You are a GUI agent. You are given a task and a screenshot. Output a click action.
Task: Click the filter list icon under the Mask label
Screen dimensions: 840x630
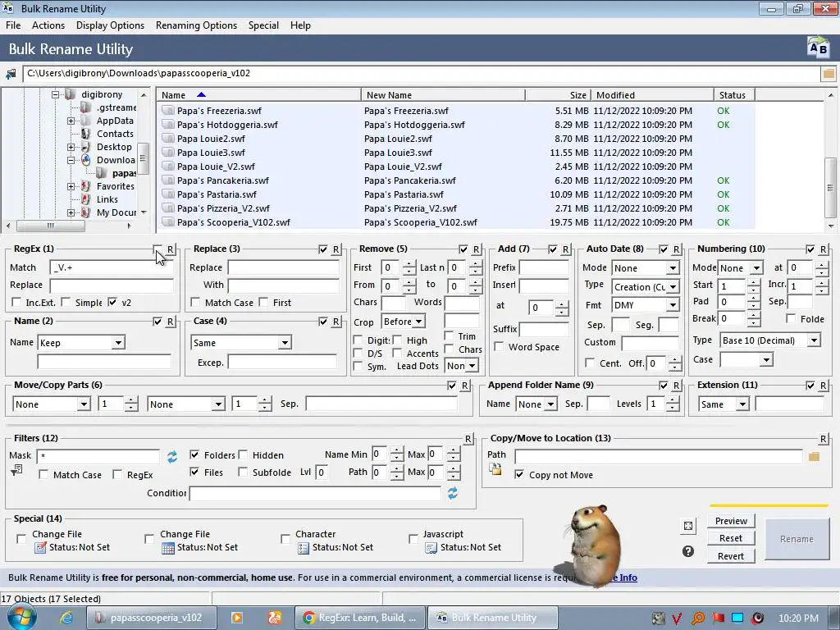pyautogui.click(x=16, y=470)
